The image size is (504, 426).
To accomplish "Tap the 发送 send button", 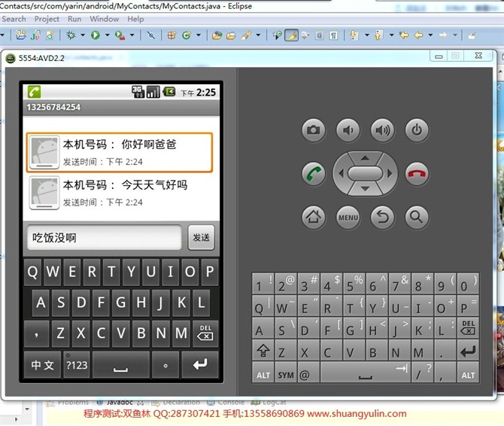I will [201, 238].
